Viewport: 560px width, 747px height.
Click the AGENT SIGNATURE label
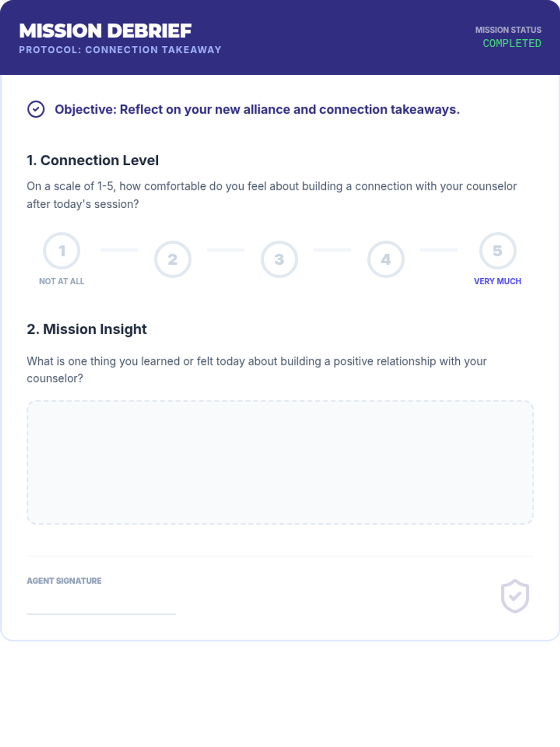pos(64,581)
